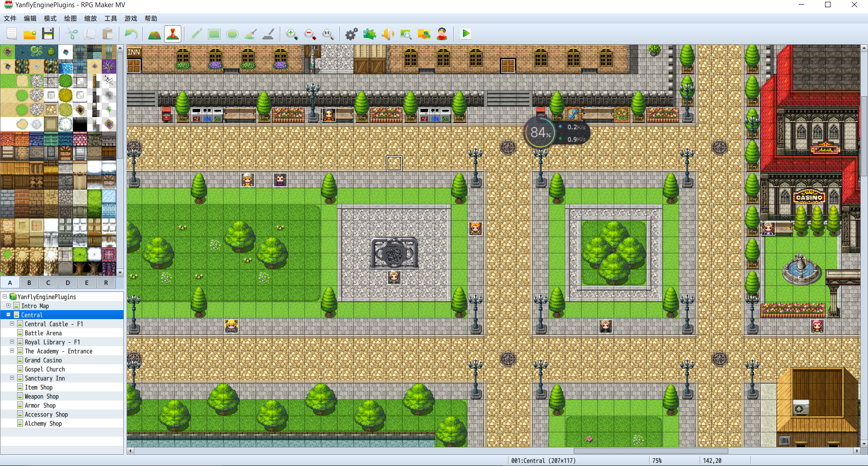Open the 游戏 menu
This screenshot has width=868, height=466.
131,19
